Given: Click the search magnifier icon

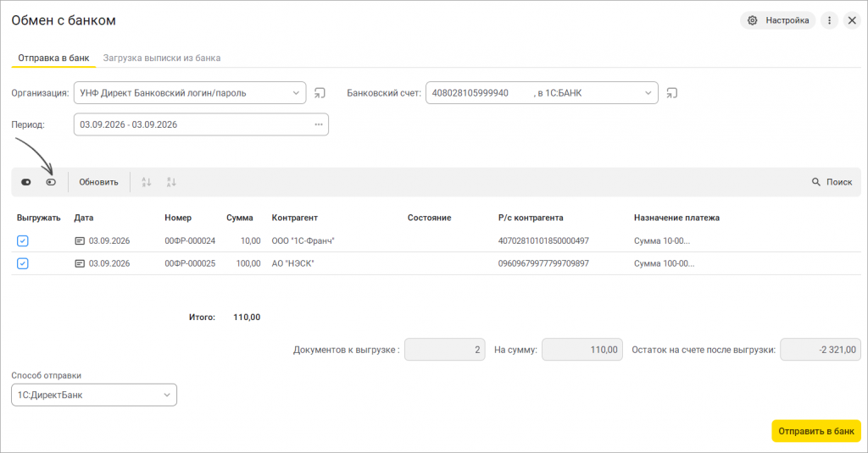Looking at the screenshot, I should click(816, 182).
